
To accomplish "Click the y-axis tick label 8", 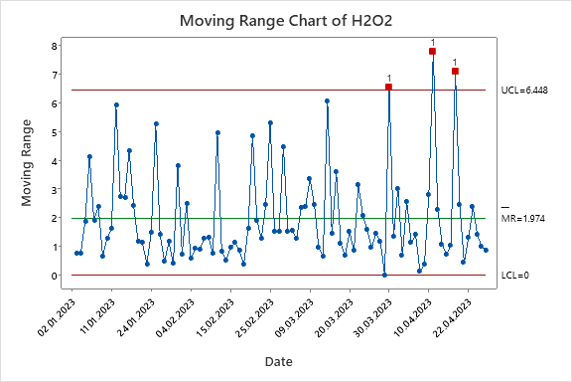I will [x=54, y=46].
